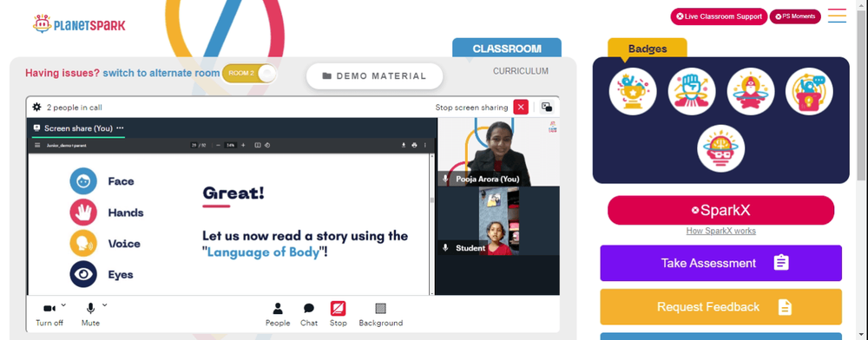
Task: Click Request Feedback button
Action: (720, 307)
